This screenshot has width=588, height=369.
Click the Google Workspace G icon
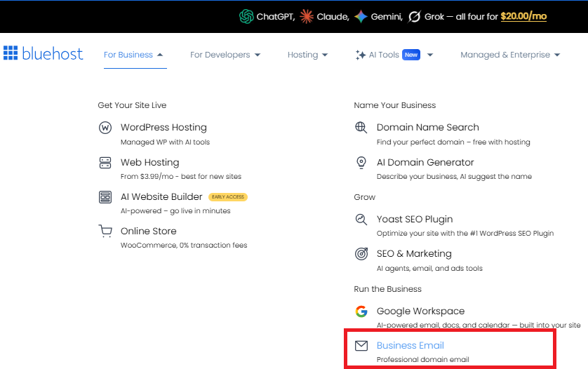(x=361, y=311)
